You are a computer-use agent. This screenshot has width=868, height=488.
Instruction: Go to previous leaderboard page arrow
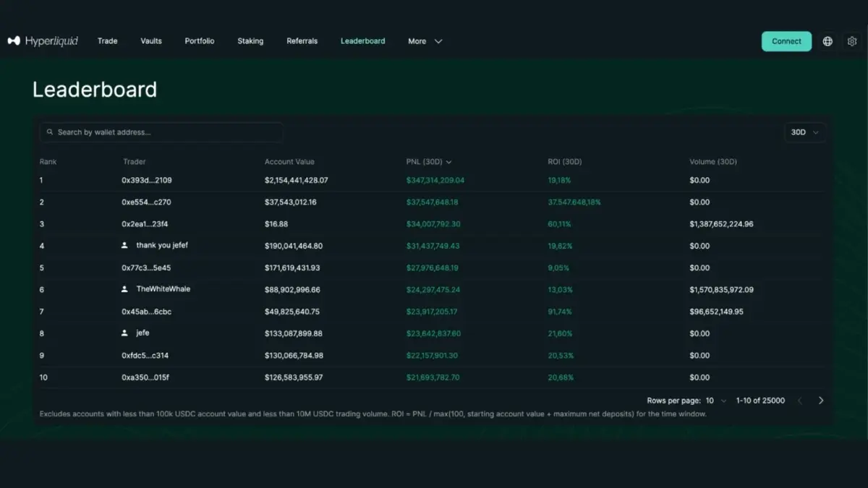[x=800, y=401]
